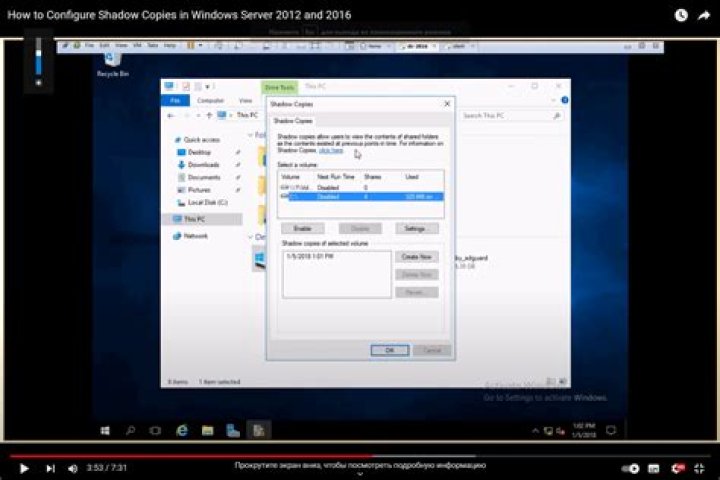Click the 'click here' link in the dialog

[331, 150]
